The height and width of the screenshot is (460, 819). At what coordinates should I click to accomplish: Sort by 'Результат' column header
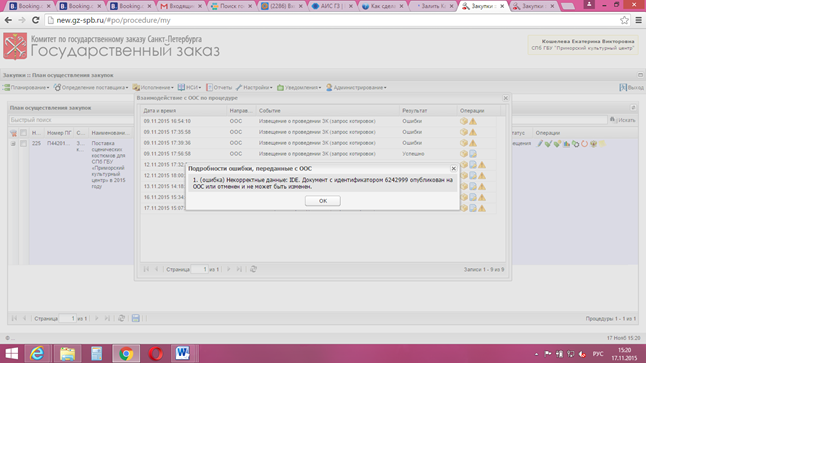428,111
